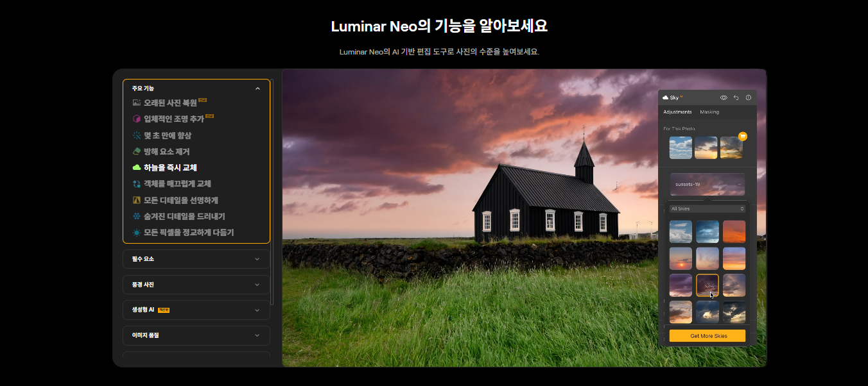Pick the dark blue cloud sky in the first row

[707, 231]
